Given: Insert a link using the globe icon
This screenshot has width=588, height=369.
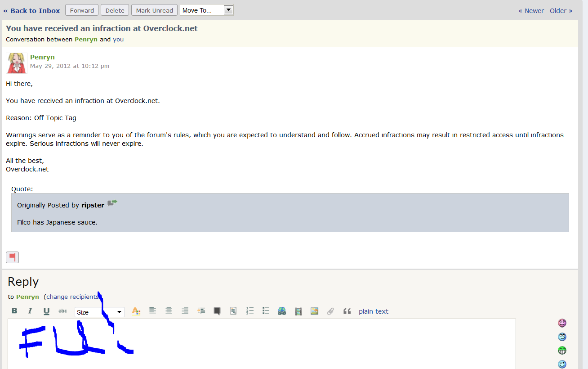Looking at the screenshot, I should click(x=282, y=310).
